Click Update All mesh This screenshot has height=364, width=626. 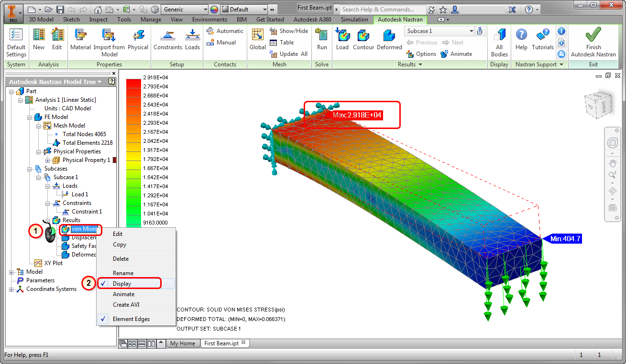tap(289, 54)
